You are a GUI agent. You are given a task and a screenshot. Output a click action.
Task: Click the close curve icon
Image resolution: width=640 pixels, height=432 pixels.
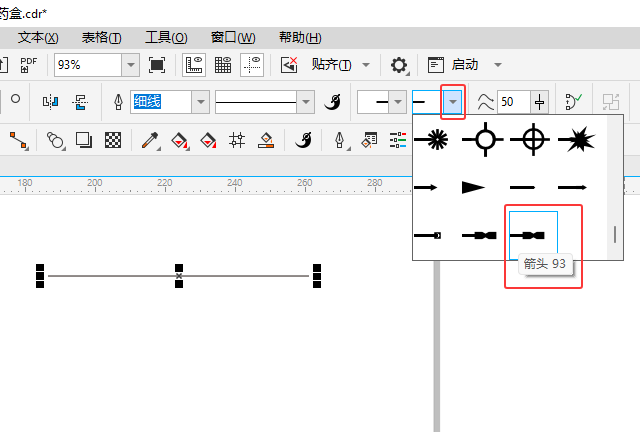573,102
